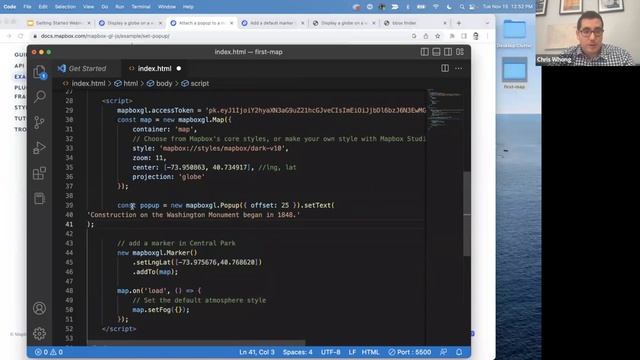Image resolution: width=640 pixels, height=360 pixels.
Task: Open the Extensions view
Action: pos(40,173)
